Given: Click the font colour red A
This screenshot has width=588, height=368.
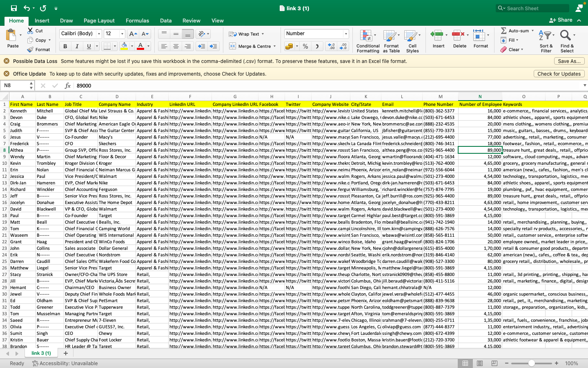Looking at the screenshot, I should pos(140,47).
